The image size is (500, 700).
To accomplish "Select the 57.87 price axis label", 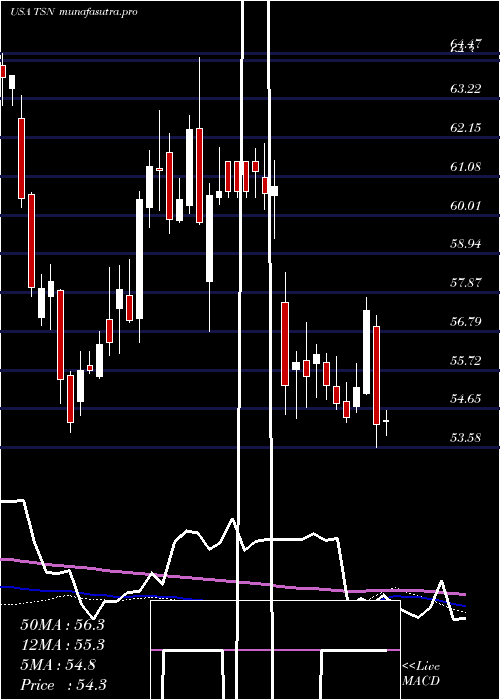I will (466, 283).
